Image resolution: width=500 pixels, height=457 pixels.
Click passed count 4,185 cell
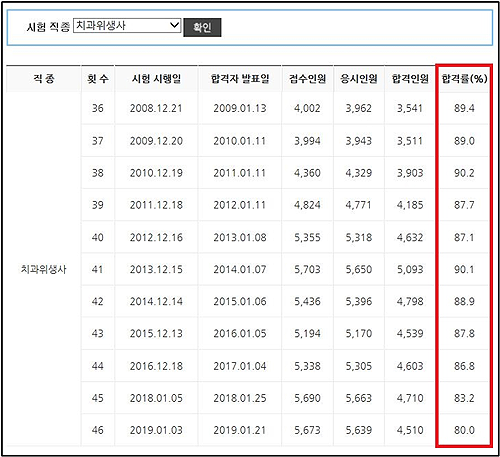tap(410, 205)
